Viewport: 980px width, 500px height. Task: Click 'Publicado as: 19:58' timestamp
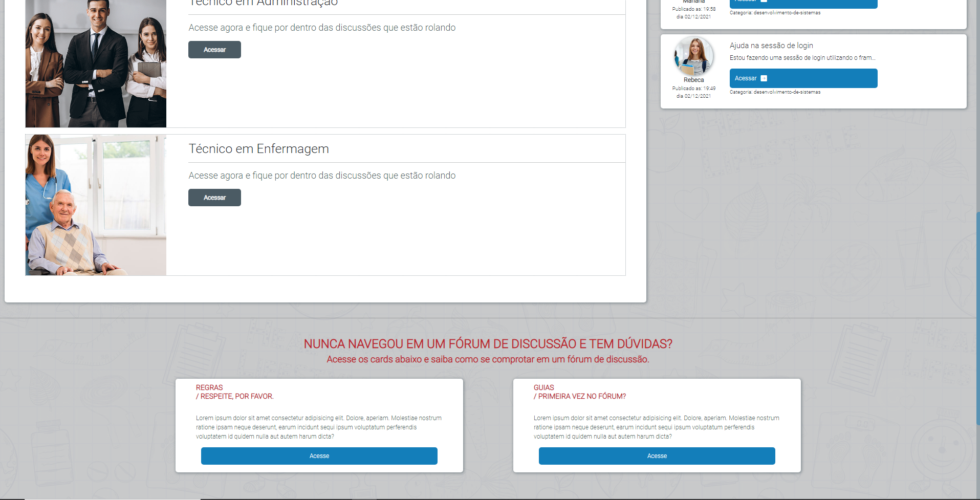tap(693, 9)
